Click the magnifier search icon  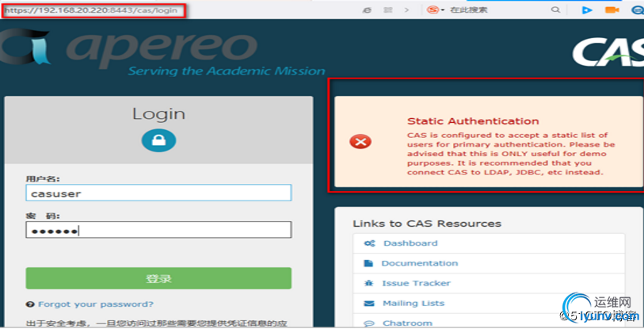(555, 10)
